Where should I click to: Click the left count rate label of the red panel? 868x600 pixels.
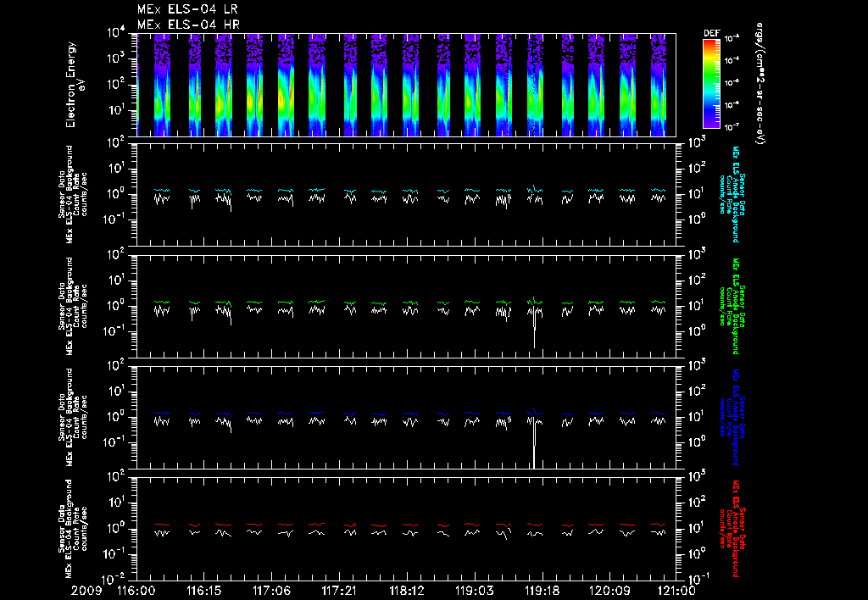[x=73, y=529]
